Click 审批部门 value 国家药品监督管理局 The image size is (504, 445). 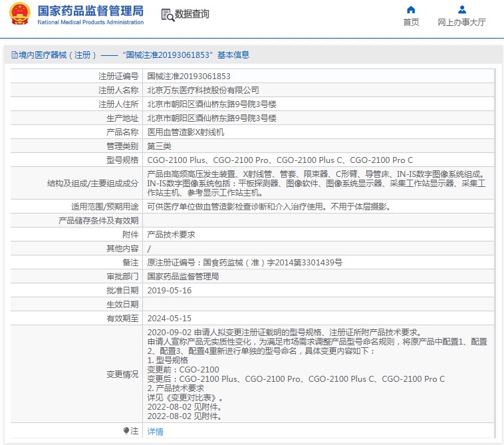pyautogui.click(x=183, y=277)
